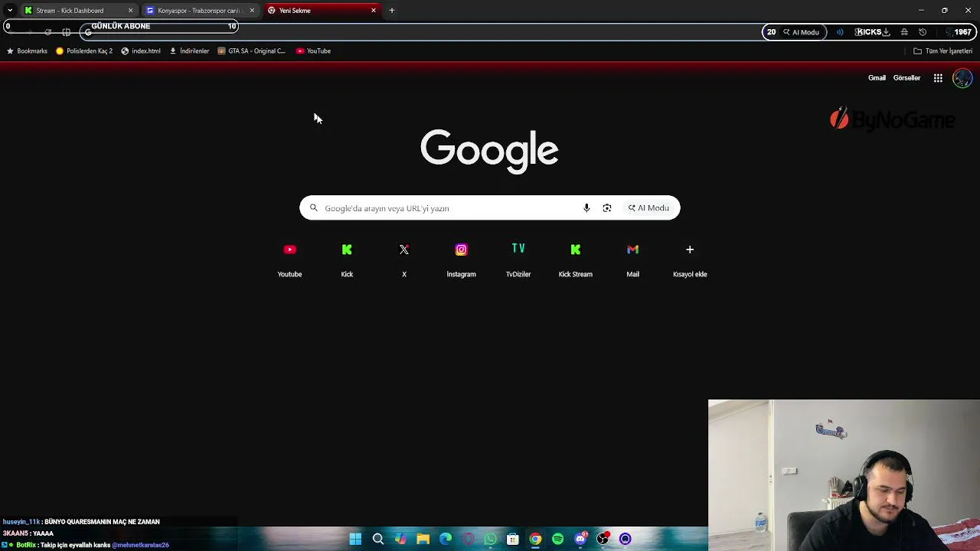
Task: Open the Mail shortcut tile
Action: [x=632, y=259]
